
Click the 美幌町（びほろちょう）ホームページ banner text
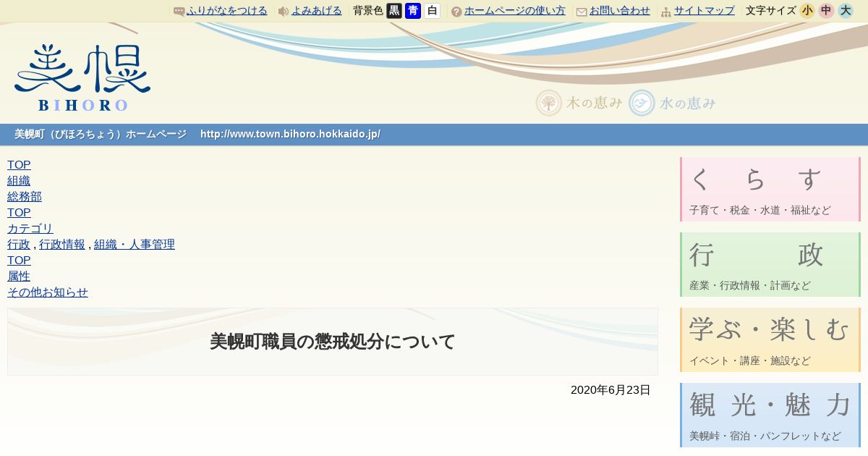101,135
